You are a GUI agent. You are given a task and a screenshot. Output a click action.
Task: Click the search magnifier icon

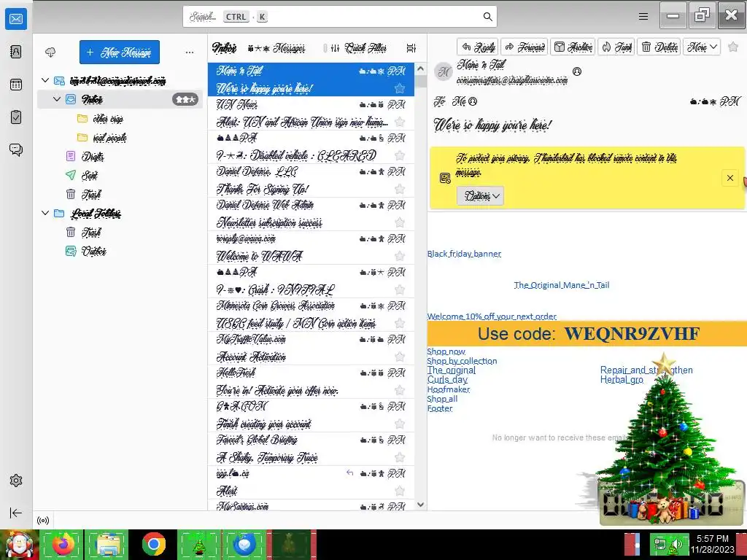click(487, 17)
